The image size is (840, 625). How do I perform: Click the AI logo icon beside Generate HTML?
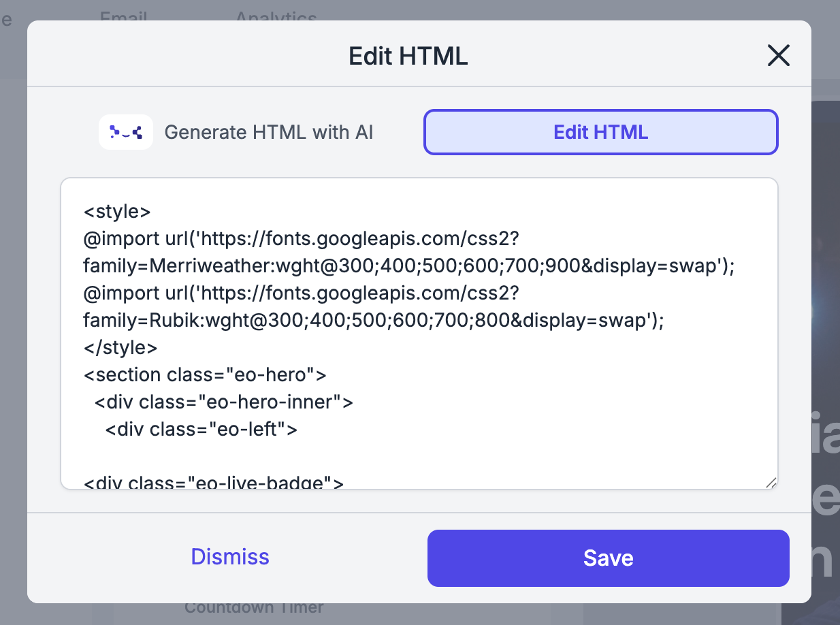[126, 132]
